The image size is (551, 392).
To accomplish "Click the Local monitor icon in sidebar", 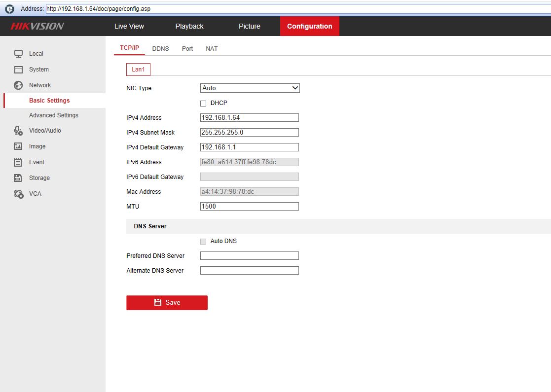I will click(x=18, y=54).
